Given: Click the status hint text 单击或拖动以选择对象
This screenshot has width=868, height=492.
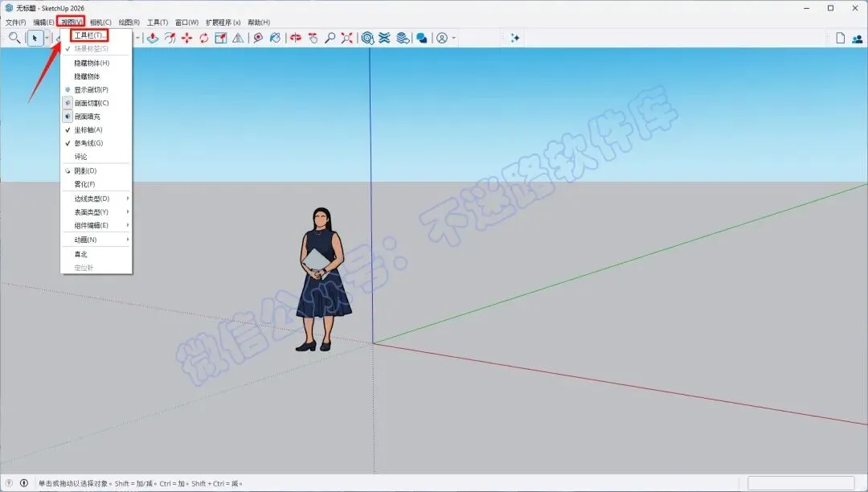Looking at the screenshot, I should click(75, 484).
